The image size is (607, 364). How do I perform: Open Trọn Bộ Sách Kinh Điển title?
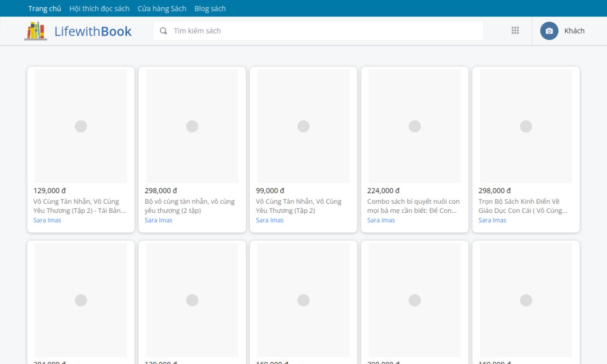pyautogui.click(x=523, y=206)
